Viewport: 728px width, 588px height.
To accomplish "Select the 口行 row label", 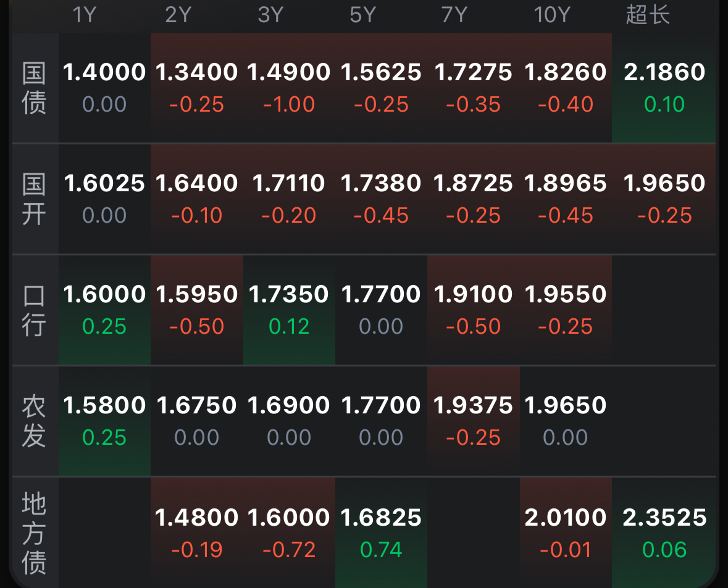I will 34,310.
